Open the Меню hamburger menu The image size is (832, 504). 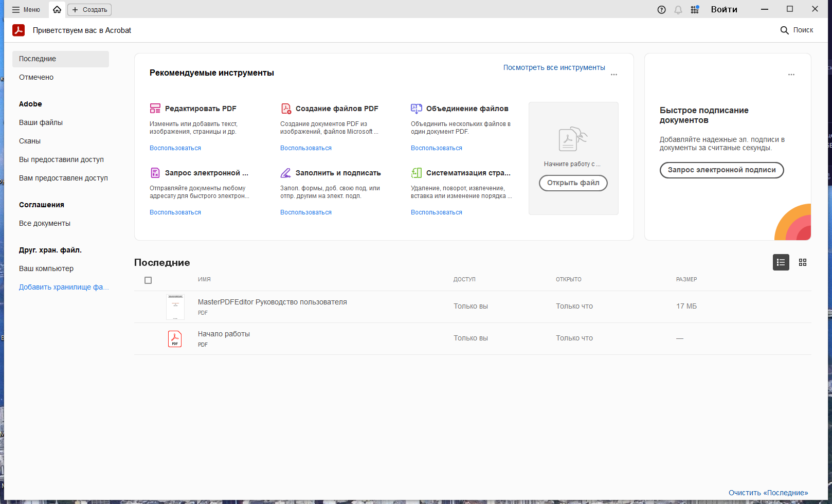pos(26,10)
